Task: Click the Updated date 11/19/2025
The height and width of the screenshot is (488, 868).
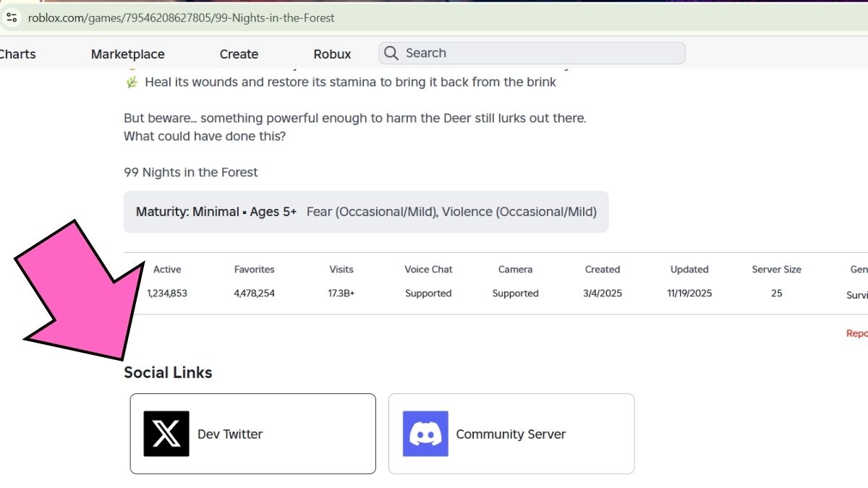Action: 688,293
